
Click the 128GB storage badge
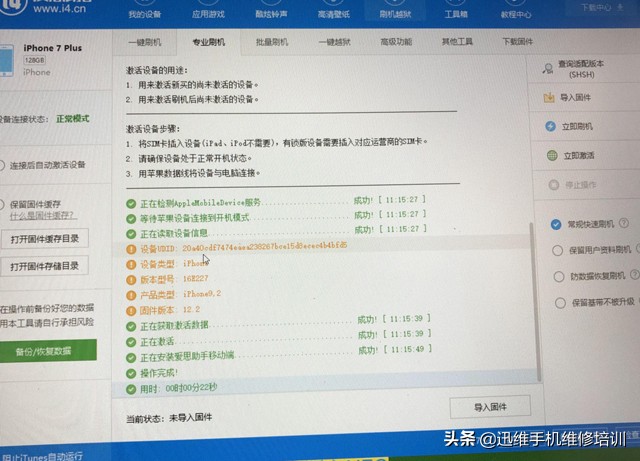pyautogui.click(x=34, y=60)
